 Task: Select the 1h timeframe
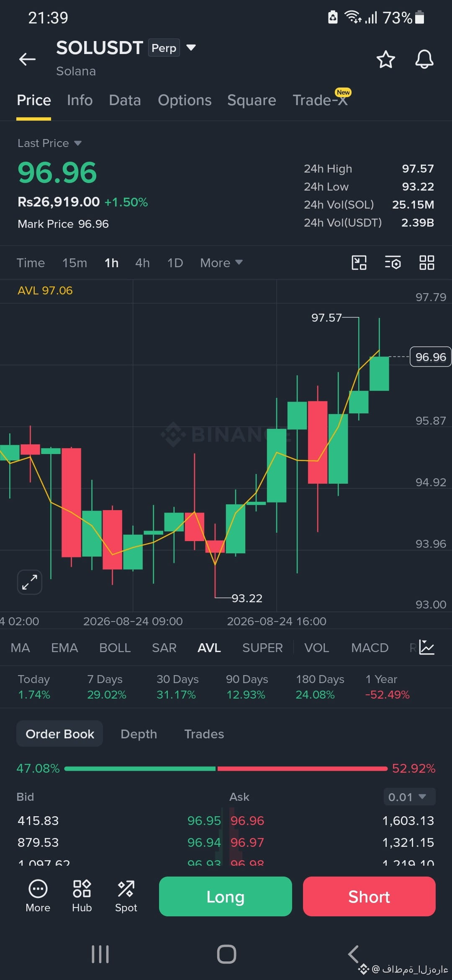111,263
